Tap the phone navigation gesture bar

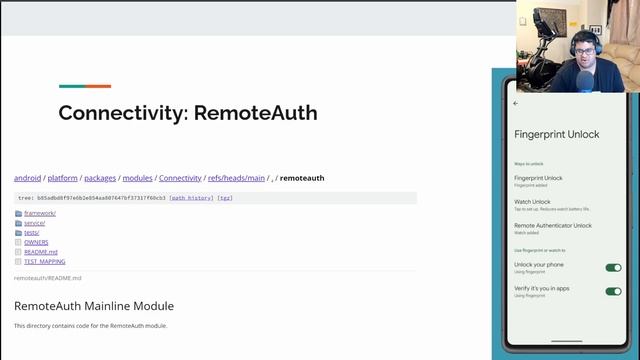pos(567,341)
